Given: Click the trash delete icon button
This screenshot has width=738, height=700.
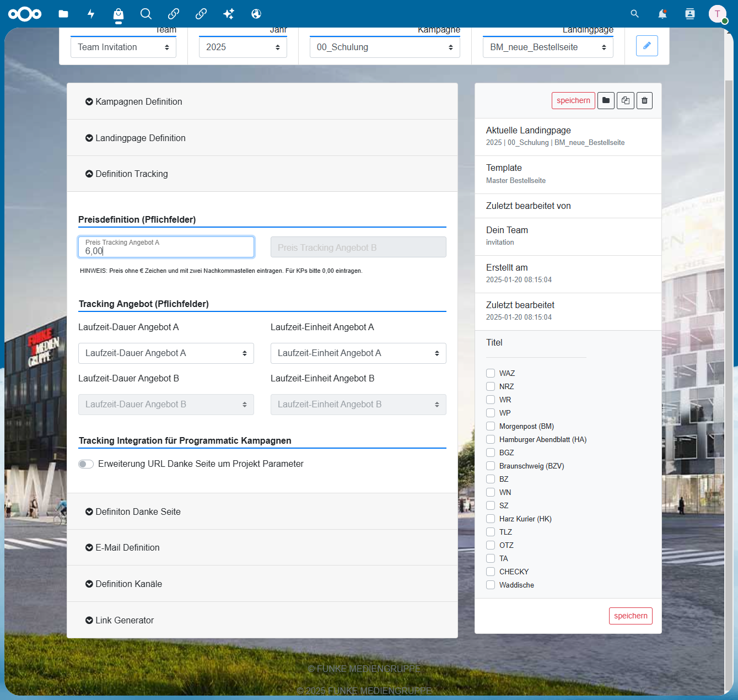Looking at the screenshot, I should point(645,100).
